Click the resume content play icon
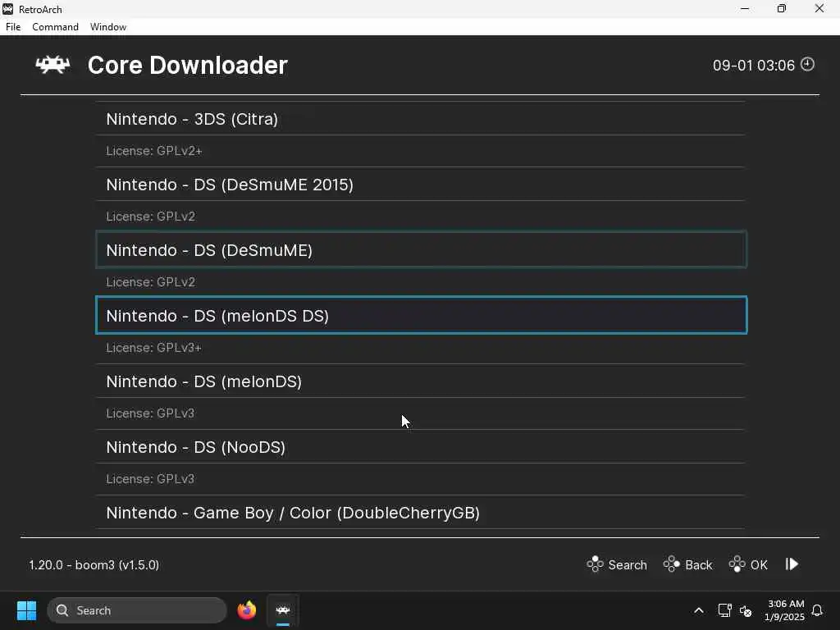Image resolution: width=840 pixels, height=630 pixels. click(x=792, y=564)
